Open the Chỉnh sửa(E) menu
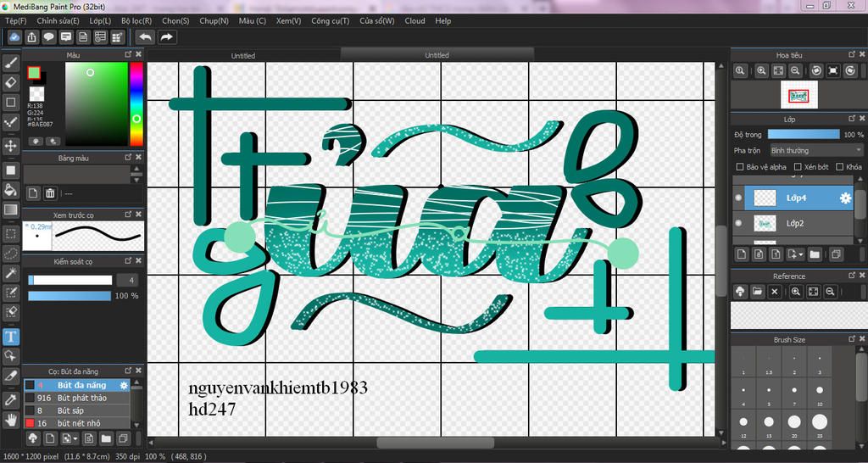 (x=58, y=21)
